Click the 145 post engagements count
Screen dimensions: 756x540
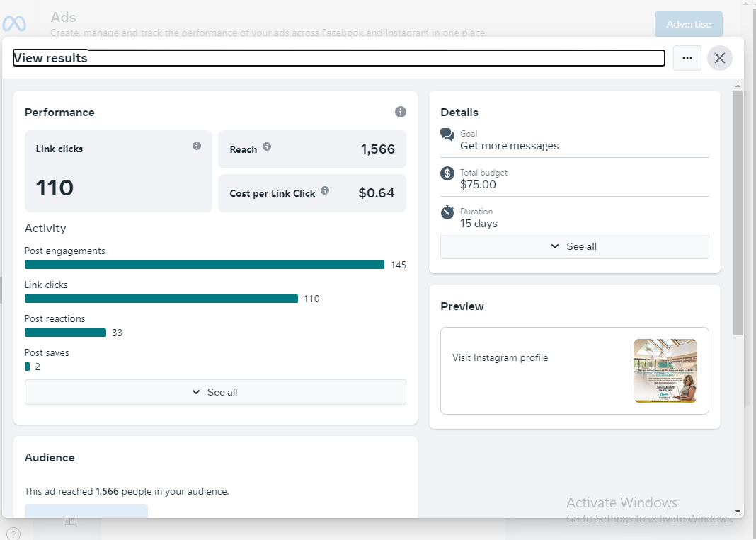pyautogui.click(x=399, y=265)
